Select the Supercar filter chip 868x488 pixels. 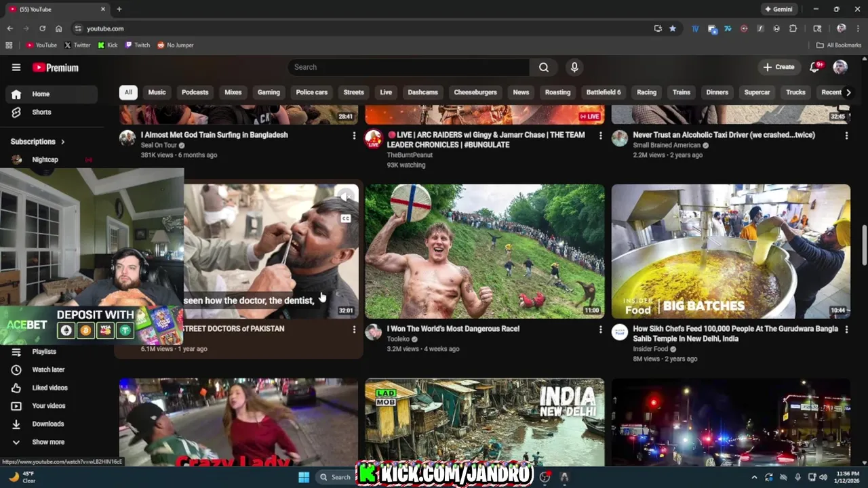click(757, 92)
